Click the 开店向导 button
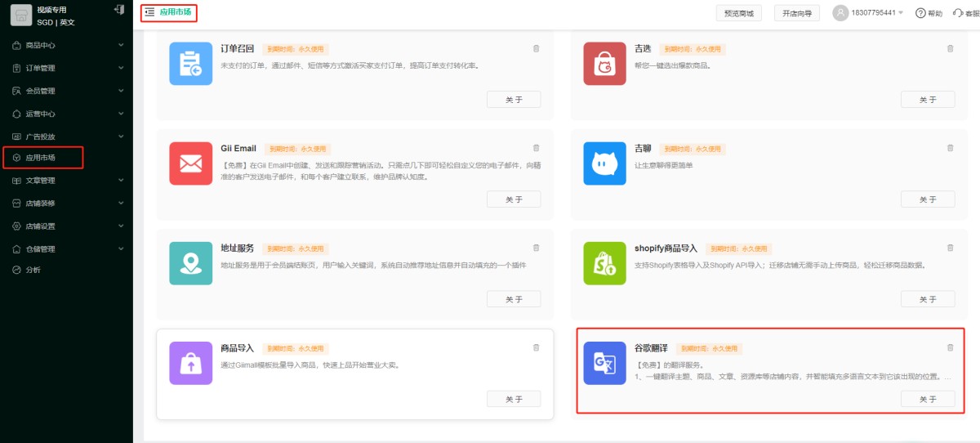980x443 pixels. pos(797,13)
